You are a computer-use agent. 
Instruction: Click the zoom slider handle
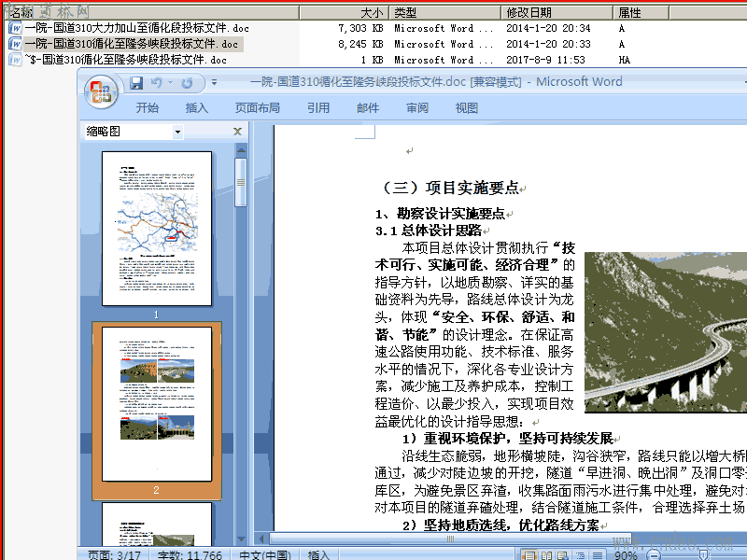point(703,555)
